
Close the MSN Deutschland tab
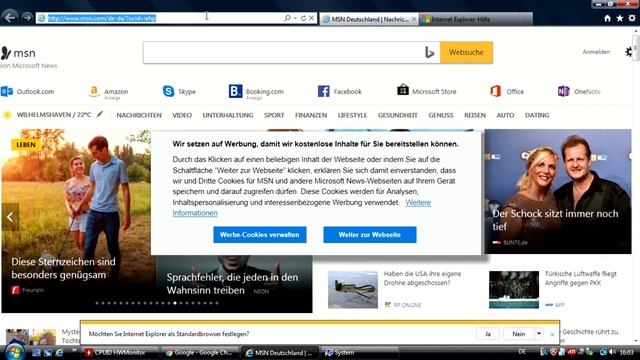tap(413, 19)
